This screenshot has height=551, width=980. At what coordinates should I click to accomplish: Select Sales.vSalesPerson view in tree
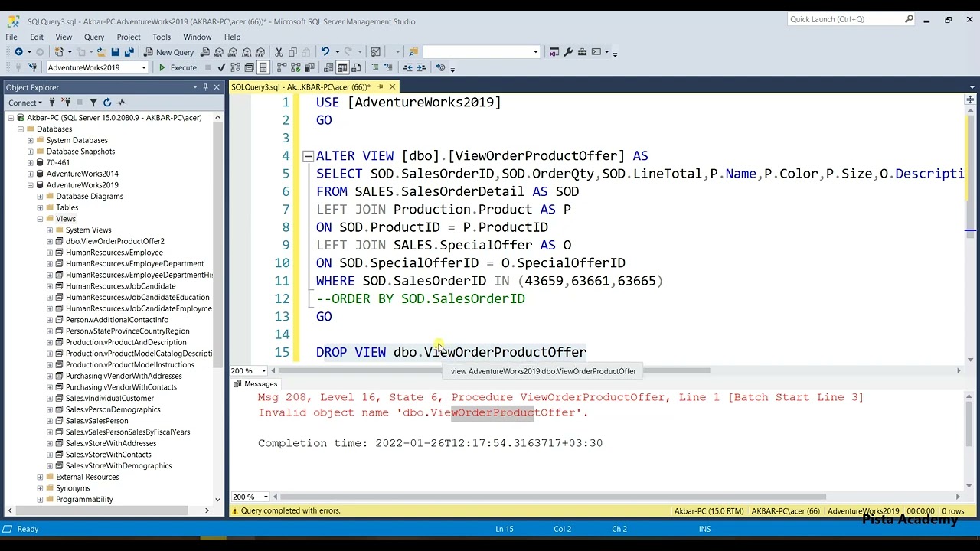point(96,421)
